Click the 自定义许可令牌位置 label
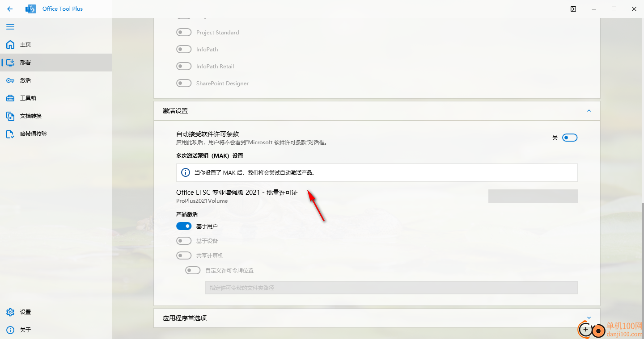The image size is (644, 339). 229,271
